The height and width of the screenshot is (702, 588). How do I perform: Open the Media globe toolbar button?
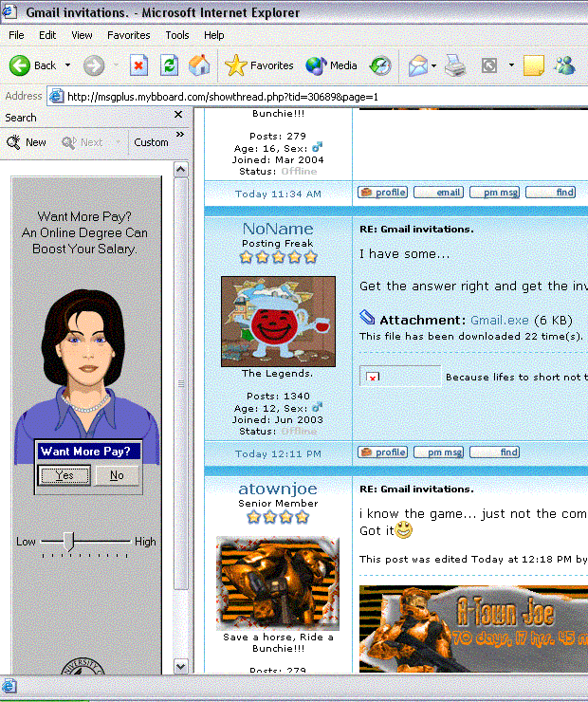tap(332, 65)
